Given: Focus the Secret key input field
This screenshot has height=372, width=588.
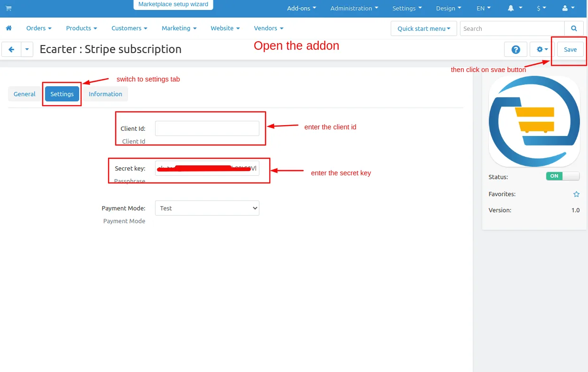Looking at the screenshot, I should tap(207, 168).
